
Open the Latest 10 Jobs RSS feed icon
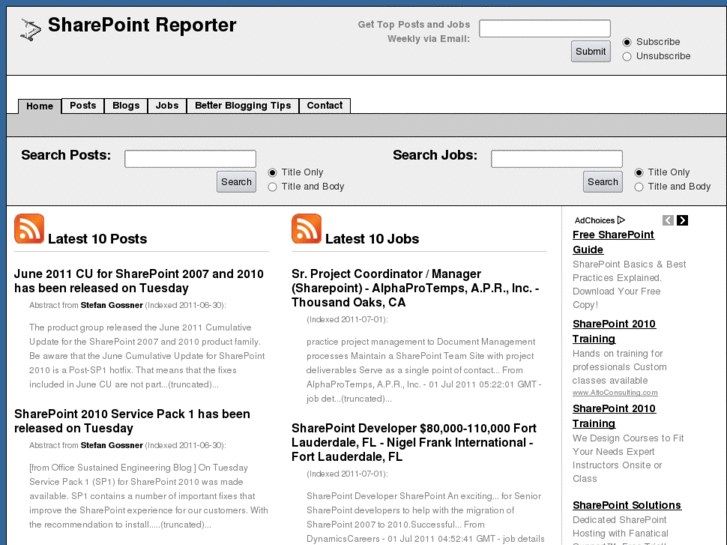tap(306, 229)
